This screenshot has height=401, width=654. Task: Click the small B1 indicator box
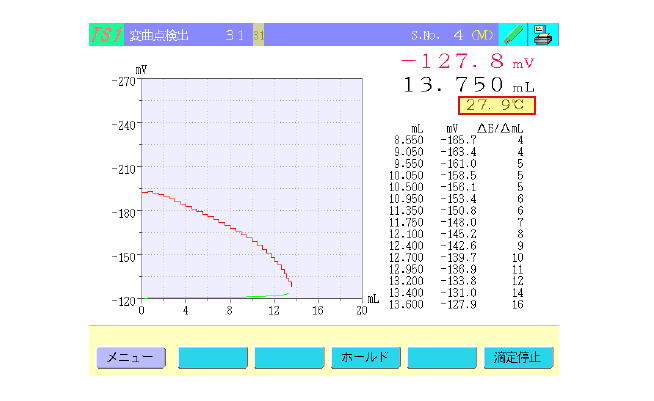point(258,35)
